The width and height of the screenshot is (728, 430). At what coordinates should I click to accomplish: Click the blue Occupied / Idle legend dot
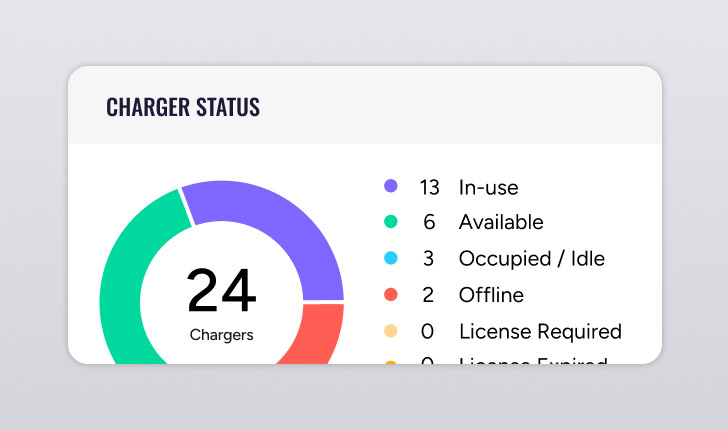click(x=391, y=258)
